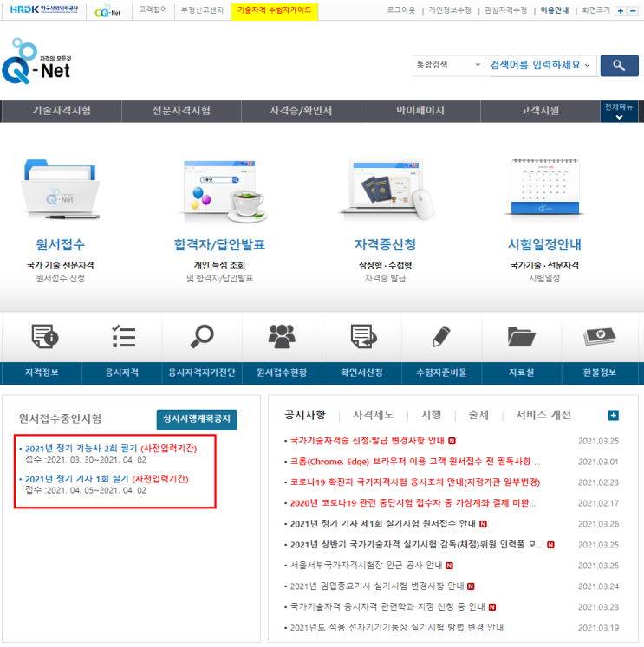Click the 합격자/답안발표 heading link

[x=219, y=245]
